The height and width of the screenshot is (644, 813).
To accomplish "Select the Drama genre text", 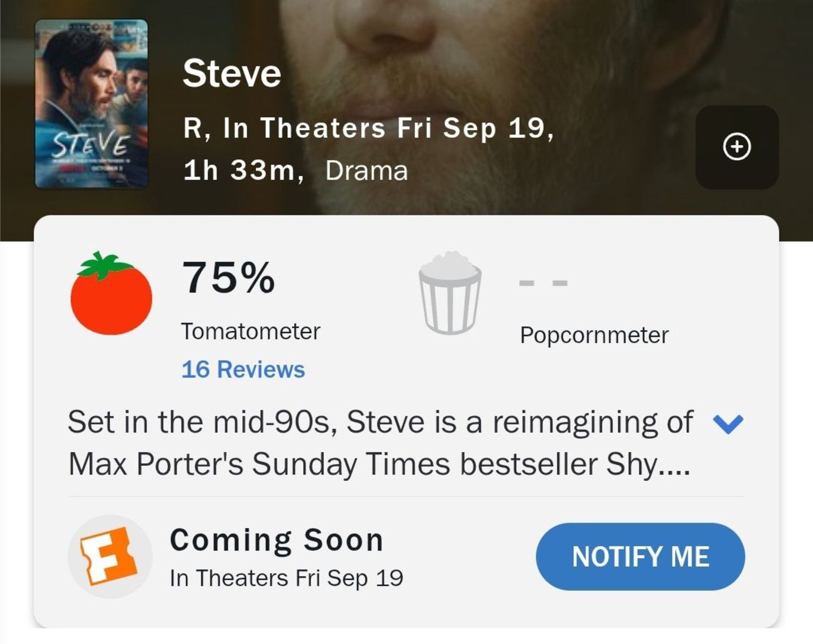I will 366,171.
